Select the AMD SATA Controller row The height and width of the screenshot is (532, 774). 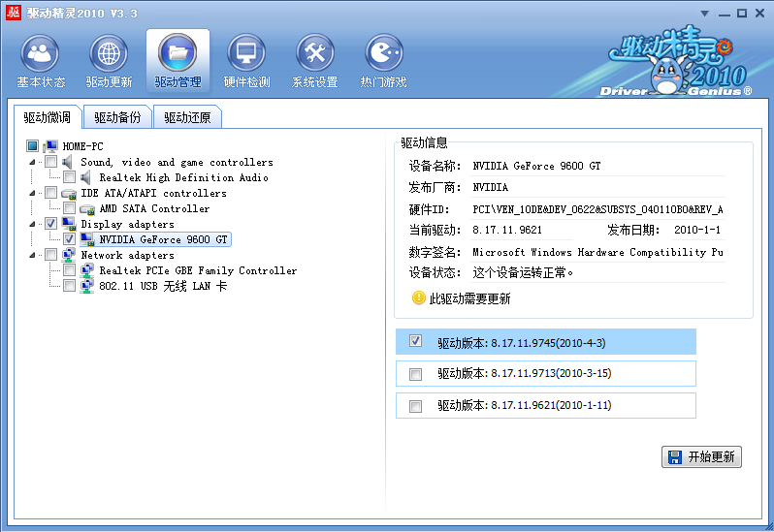coord(154,208)
